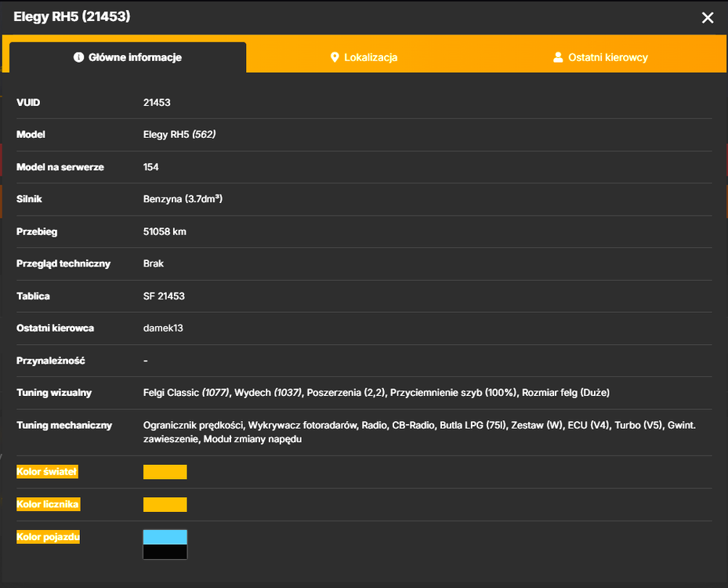Click the black Kolor pojazdu swatch
The image size is (728, 588).
[165, 552]
